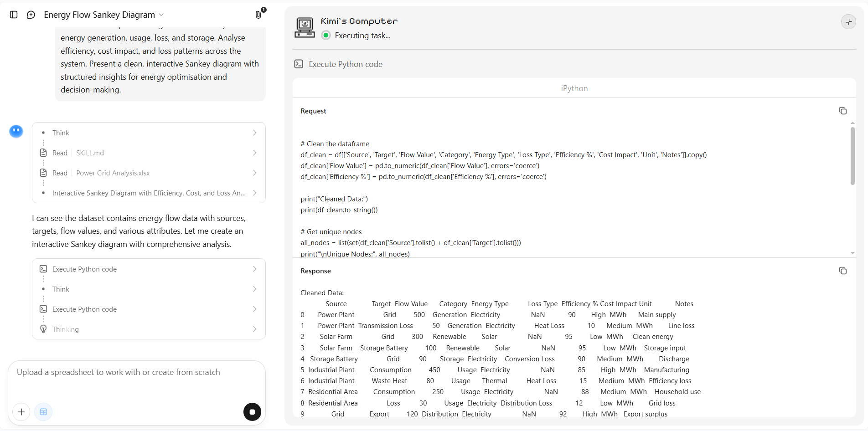This screenshot has width=868, height=431.
Task: Stop the running task button
Action: (x=252, y=412)
